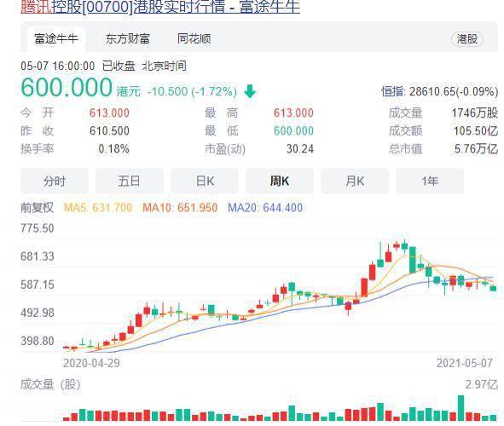Select the 周K weekly candlestick view
The image size is (504, 426).
pos(280,181)
